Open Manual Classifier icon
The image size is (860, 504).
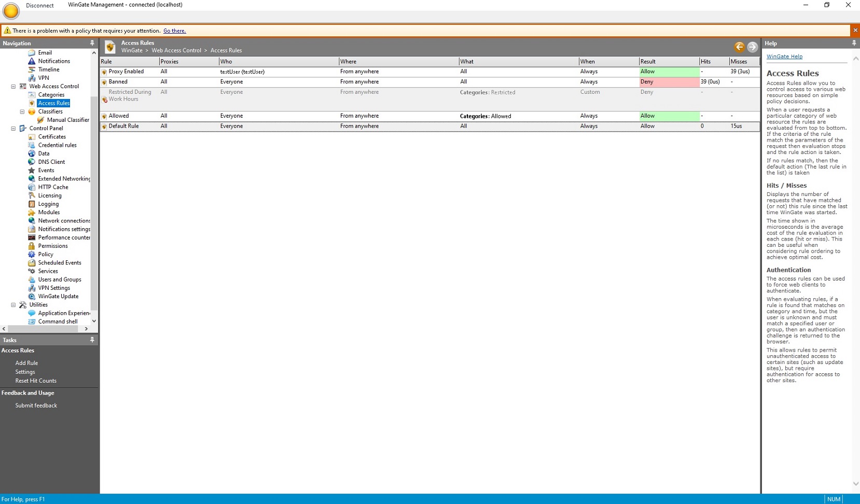click(40, 120)
